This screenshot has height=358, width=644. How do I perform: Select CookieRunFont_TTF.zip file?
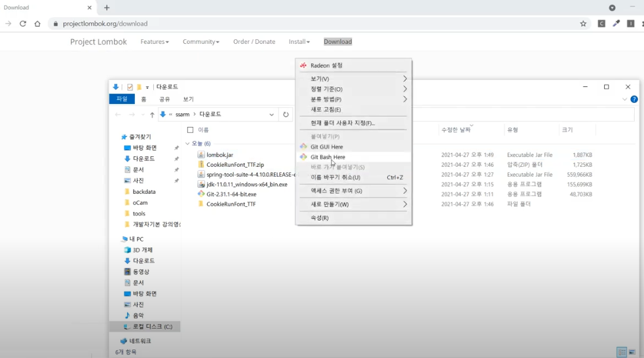[x=235, y=165]
